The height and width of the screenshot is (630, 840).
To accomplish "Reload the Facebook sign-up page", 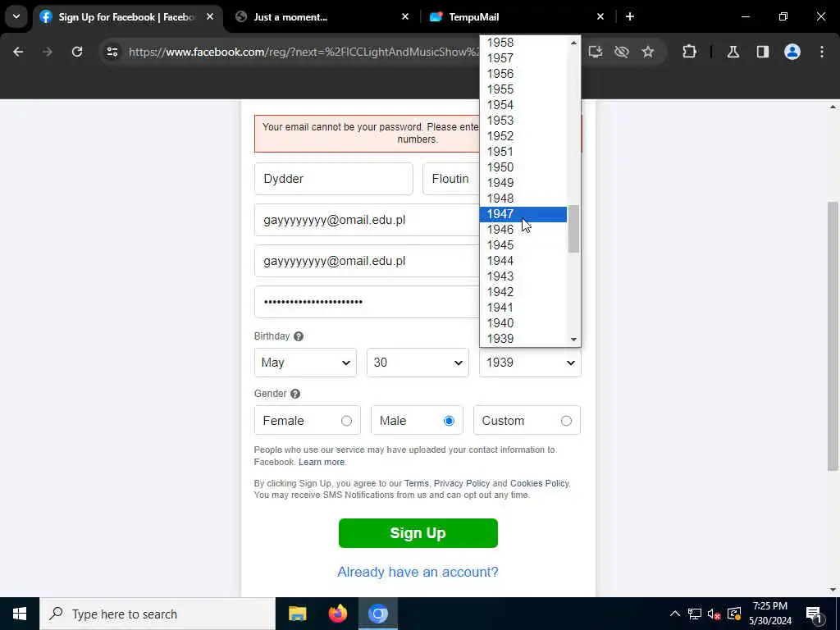I will point(77,52).
